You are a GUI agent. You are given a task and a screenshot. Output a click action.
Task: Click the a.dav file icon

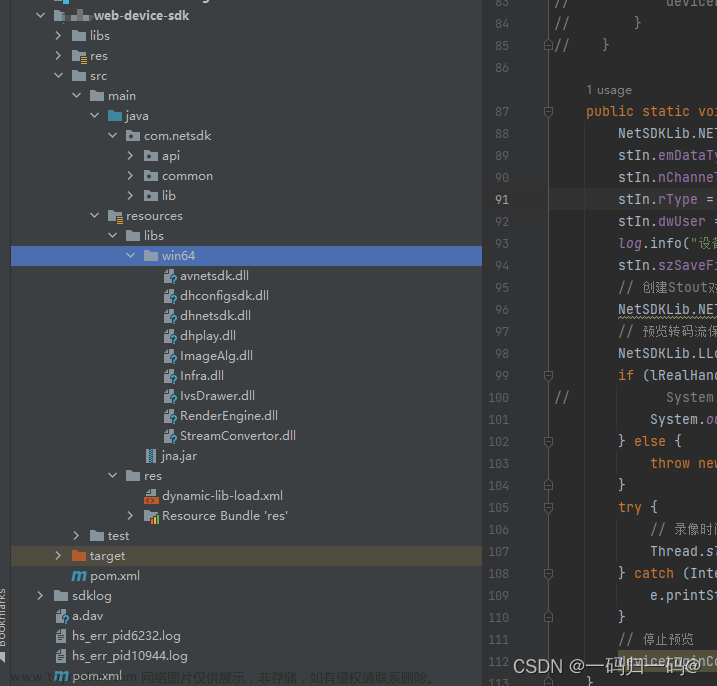point(62,616)
